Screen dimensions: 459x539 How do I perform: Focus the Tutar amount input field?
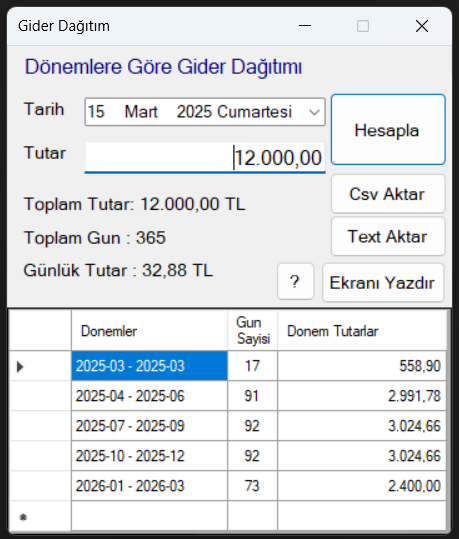coord(205,158)
